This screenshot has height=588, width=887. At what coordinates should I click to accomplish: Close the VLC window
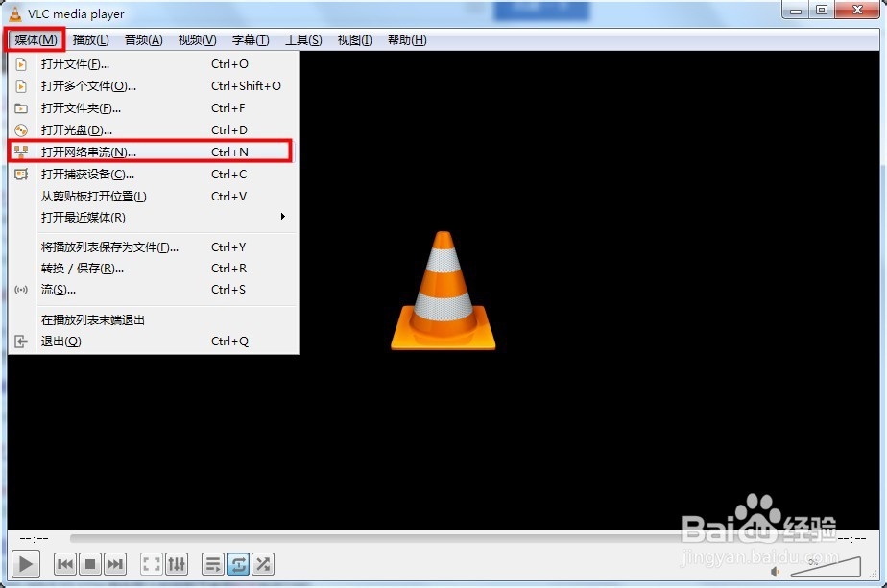[x=857, y=11]
